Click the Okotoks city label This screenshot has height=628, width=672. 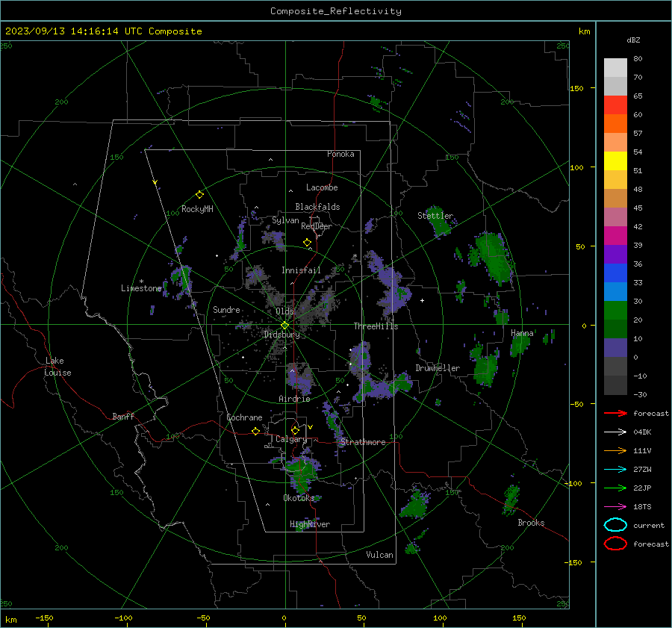click(299, 498)
